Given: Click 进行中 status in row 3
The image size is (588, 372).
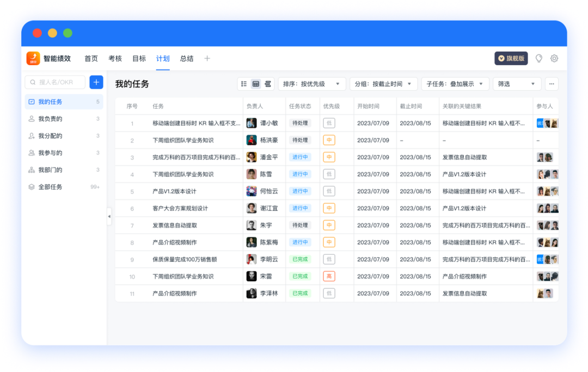Looking at the screenshot, I should click(300, 157).
